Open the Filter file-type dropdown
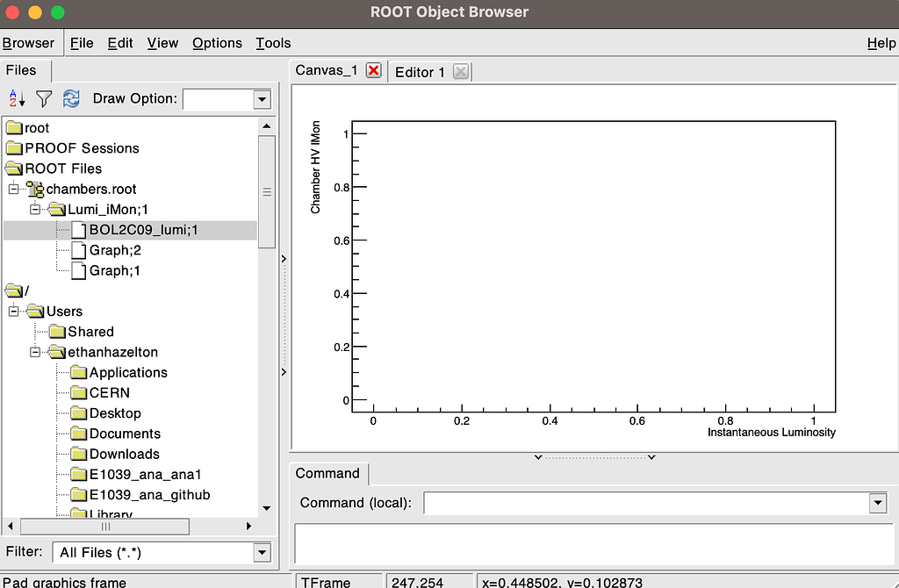This screenshot has width=899, height=588. coord(261,552)
